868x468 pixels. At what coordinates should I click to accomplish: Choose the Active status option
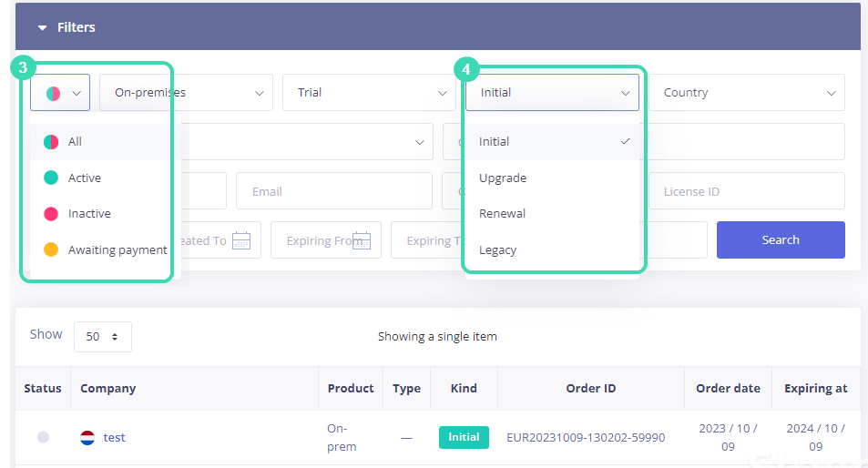(84, 178)
